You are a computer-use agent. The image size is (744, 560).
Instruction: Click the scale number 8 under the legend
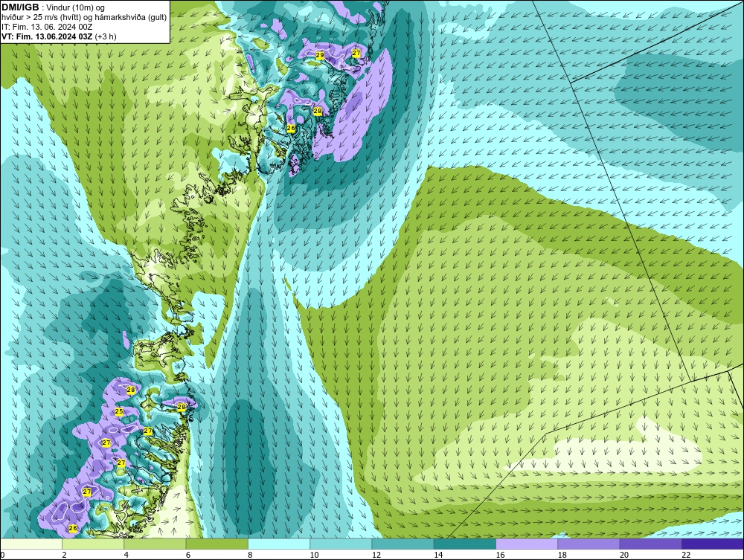point(250,556)
